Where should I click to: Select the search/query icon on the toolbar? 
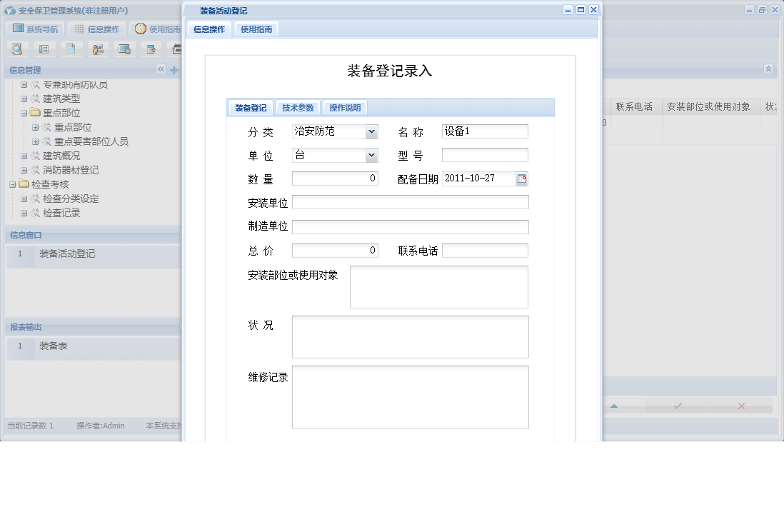(x=16, y=49)
